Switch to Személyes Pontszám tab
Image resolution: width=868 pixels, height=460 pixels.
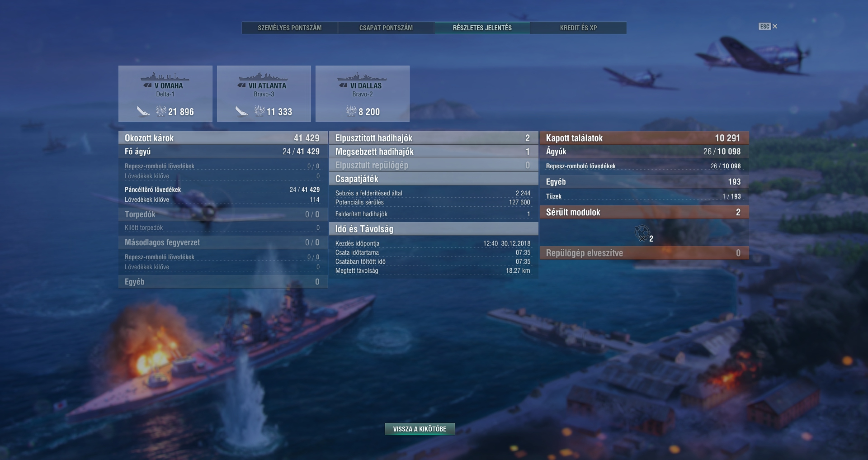click(290, 28)
